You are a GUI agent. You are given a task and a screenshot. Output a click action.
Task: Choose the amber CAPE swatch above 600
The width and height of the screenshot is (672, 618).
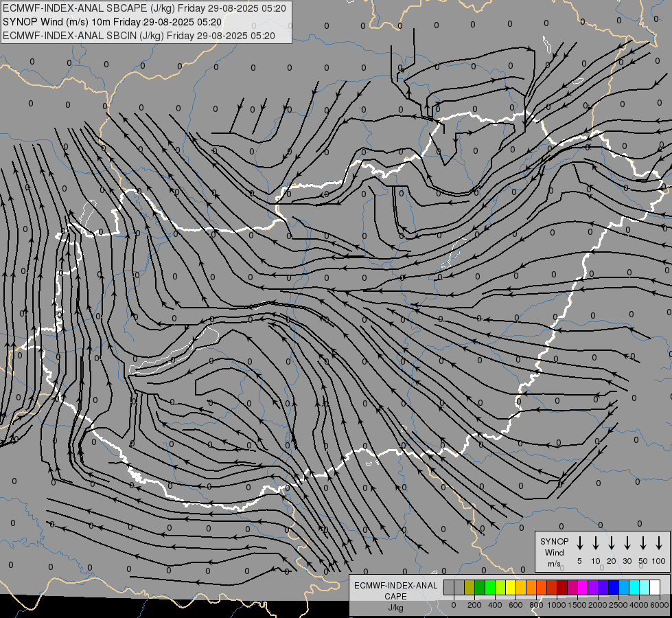pos(521,587)
